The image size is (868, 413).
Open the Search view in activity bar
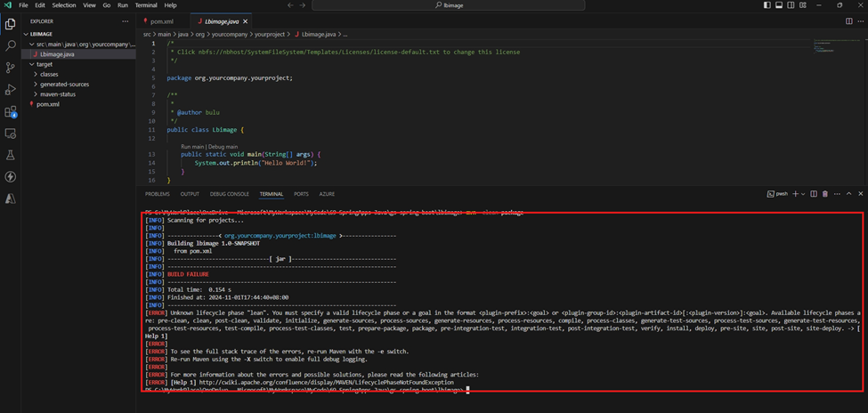(11, 45)
